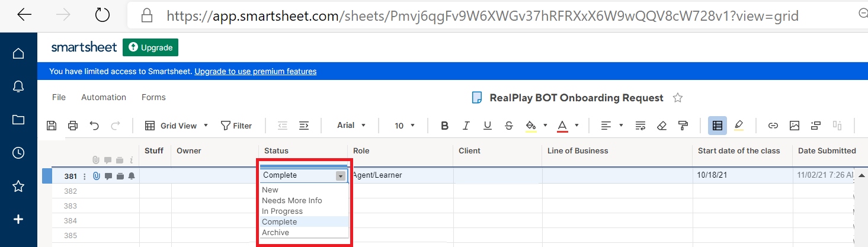The width and height of the screenshot is (868, 247).
Task: Click the Save icon in the toolbar
Action: coord(52,126)
